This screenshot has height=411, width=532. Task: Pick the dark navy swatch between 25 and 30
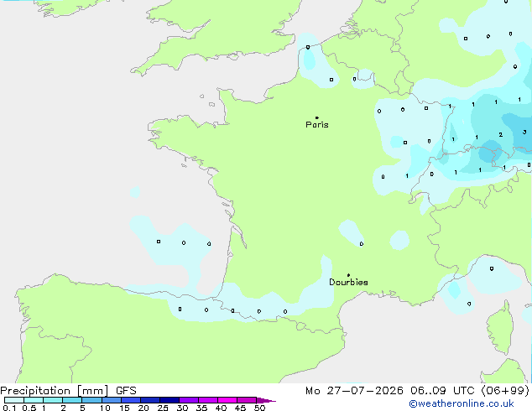tap(169, 400)
